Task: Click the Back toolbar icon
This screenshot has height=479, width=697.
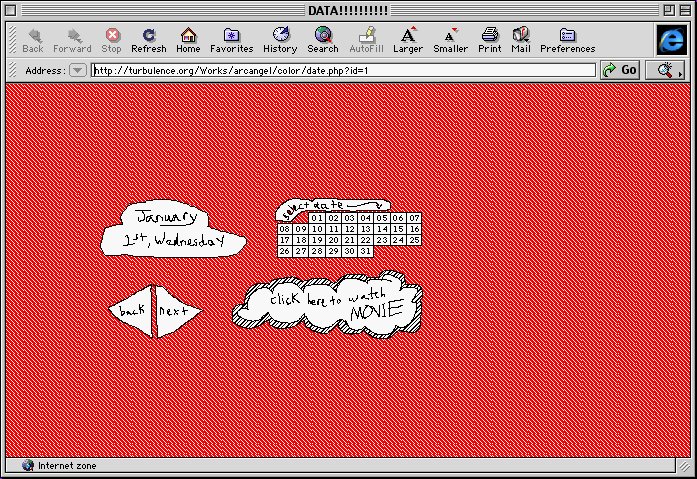Action: coord(33,40)
